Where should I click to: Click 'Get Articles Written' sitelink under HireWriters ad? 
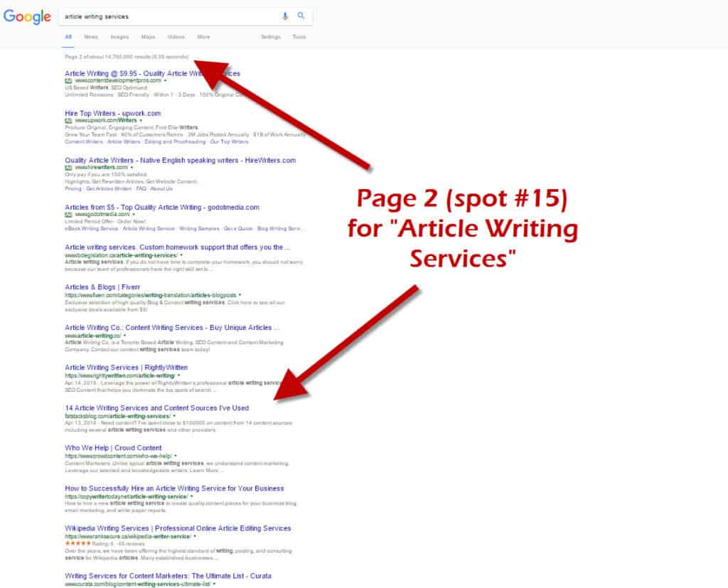click(109, 188)
